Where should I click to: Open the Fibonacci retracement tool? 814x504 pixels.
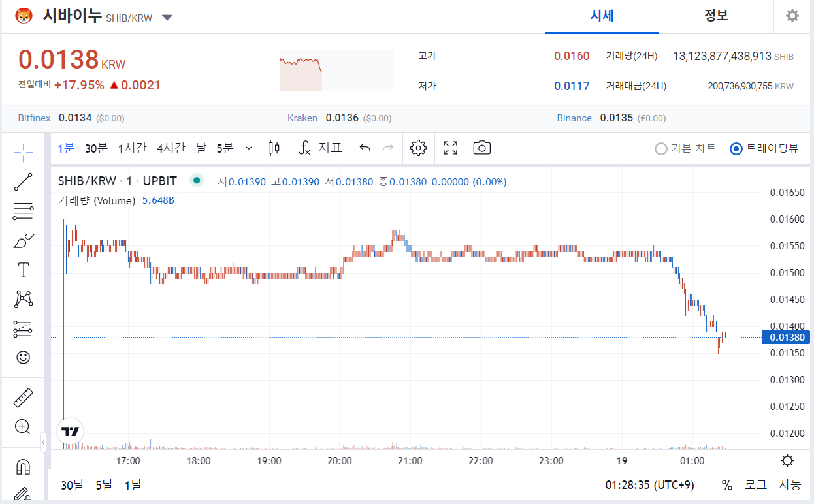[24, 211]
